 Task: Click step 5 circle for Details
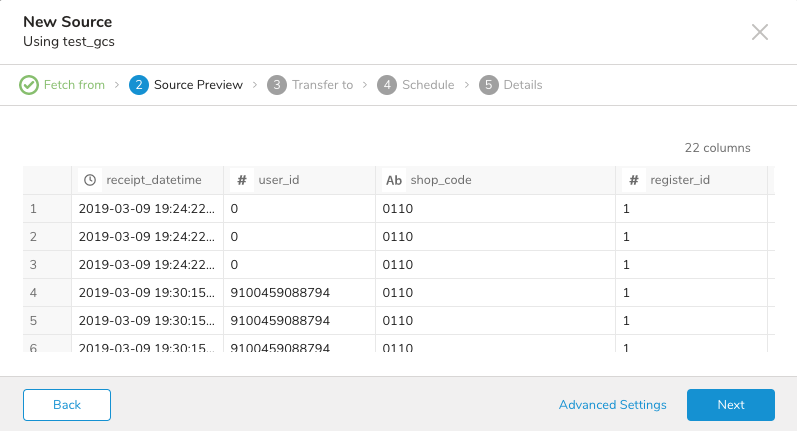coord(488,85)
